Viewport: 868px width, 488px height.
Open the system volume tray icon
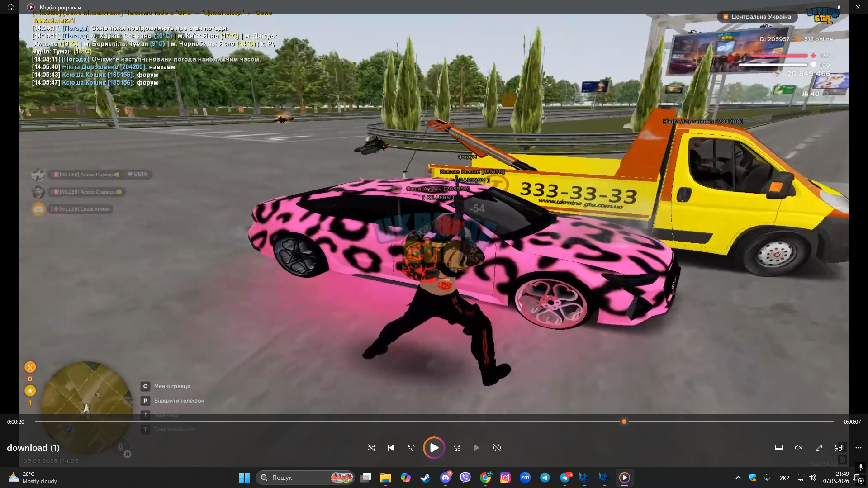click(x=812, y=478)
